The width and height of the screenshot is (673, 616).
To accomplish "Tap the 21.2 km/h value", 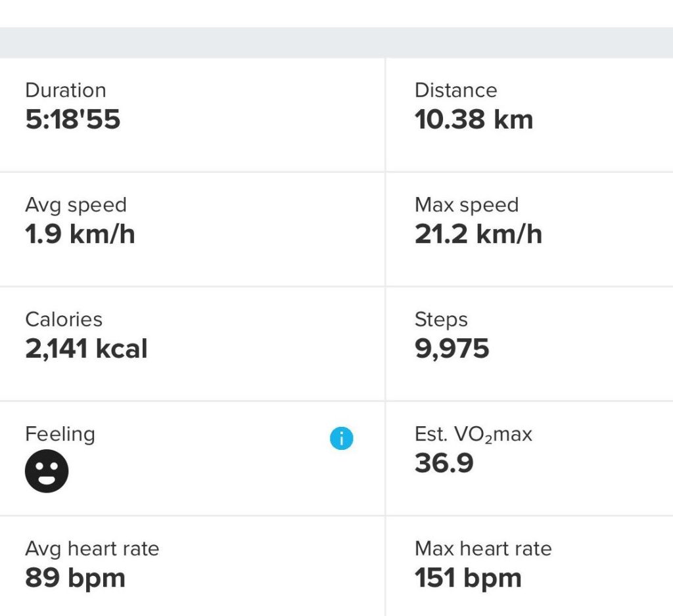I will [478, 234].
